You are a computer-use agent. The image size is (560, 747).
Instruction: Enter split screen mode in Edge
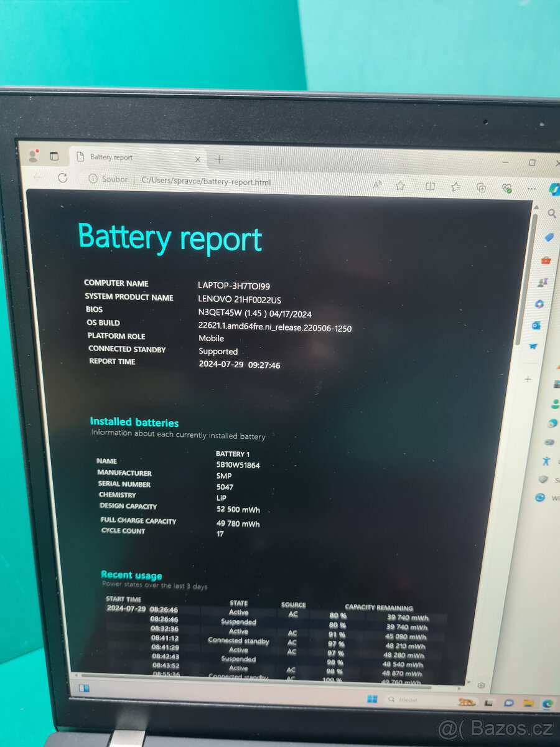coord(430,186)
